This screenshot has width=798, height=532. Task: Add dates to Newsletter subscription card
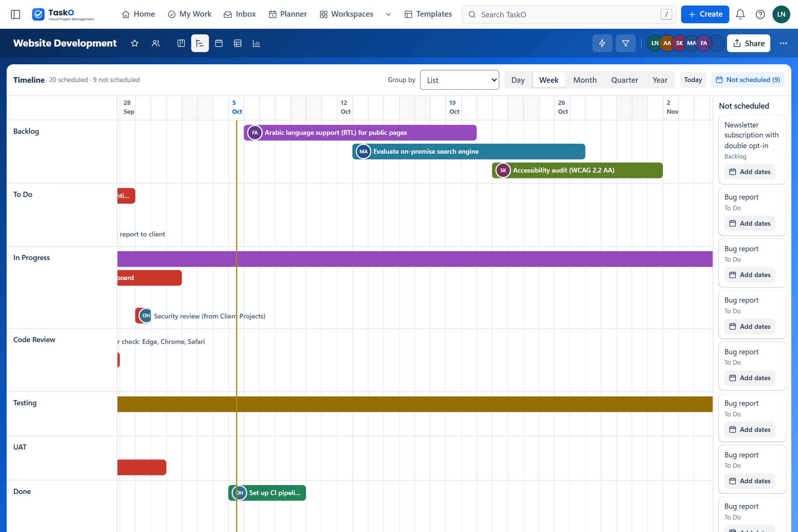click(750, 172)
